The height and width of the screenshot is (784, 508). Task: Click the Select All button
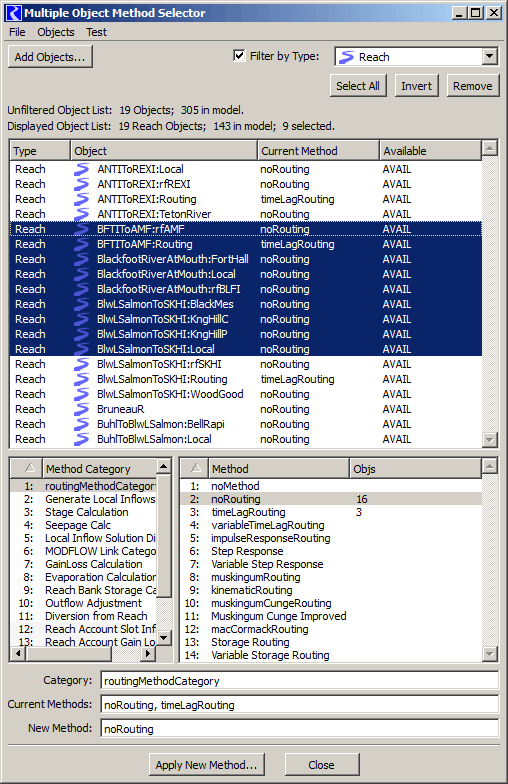click(x=358, y=86)
